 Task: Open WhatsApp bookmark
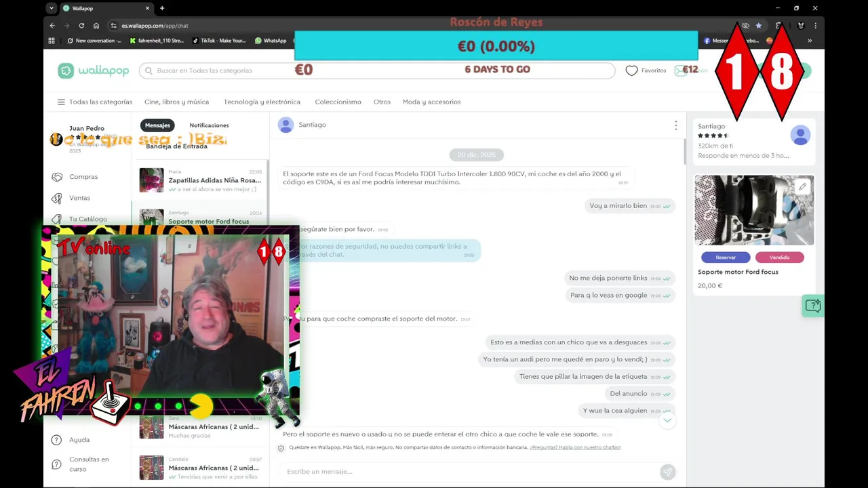coord(271,41)
